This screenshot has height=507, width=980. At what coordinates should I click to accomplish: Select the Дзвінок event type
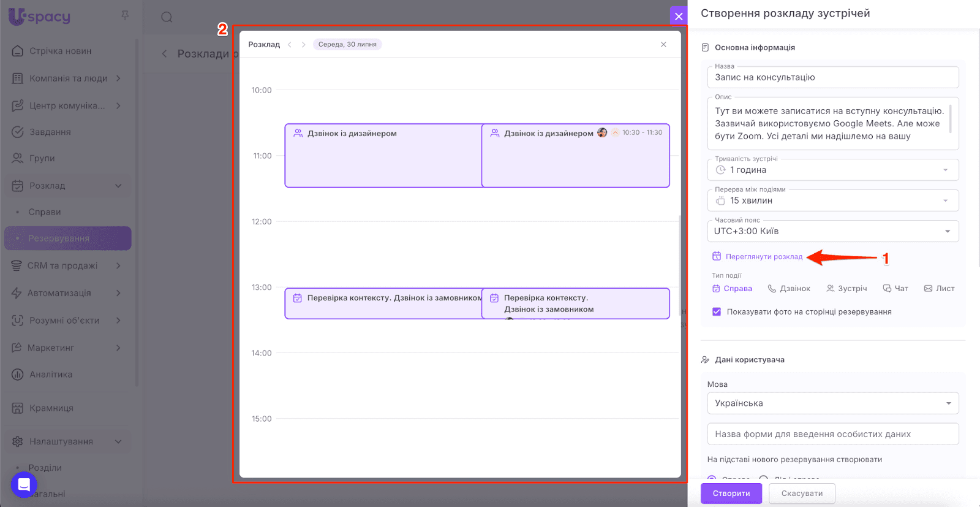[789, 288]
